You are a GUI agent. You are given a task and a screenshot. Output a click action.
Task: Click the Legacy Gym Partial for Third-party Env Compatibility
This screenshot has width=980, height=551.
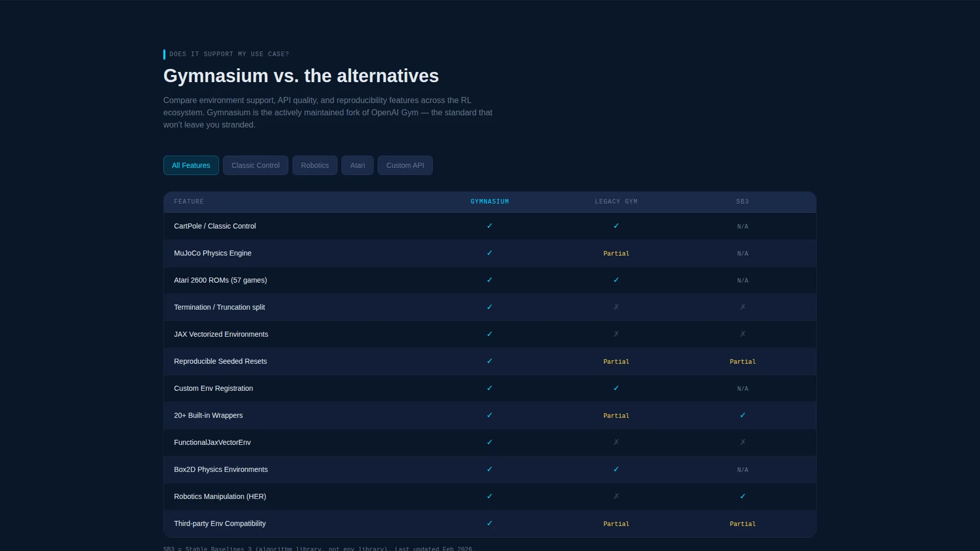point(616,524)
